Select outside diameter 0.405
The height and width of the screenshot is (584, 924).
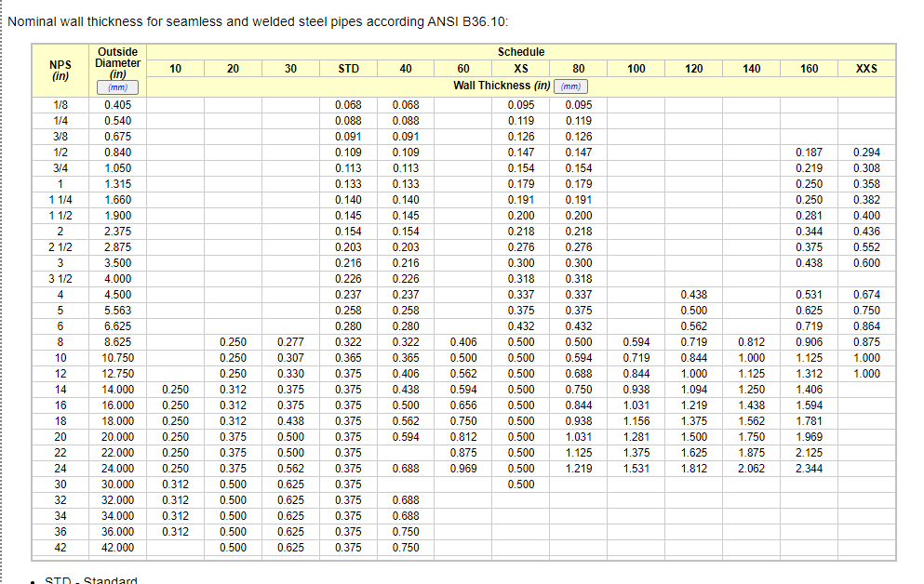pyautogui.click(x=118, y=105)
